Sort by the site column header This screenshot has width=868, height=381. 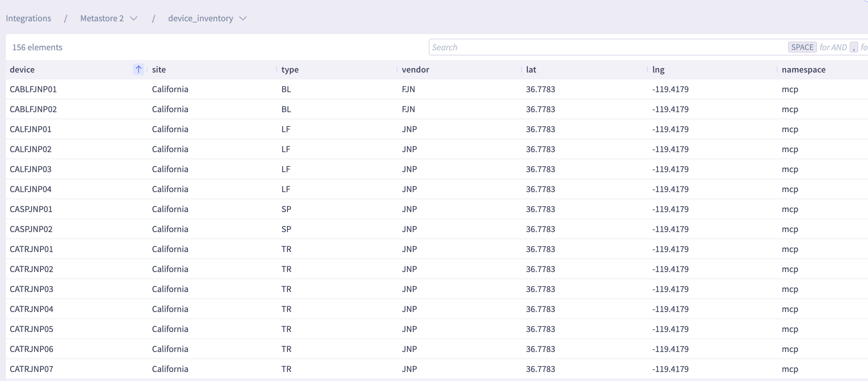click(x=159, y=69)
